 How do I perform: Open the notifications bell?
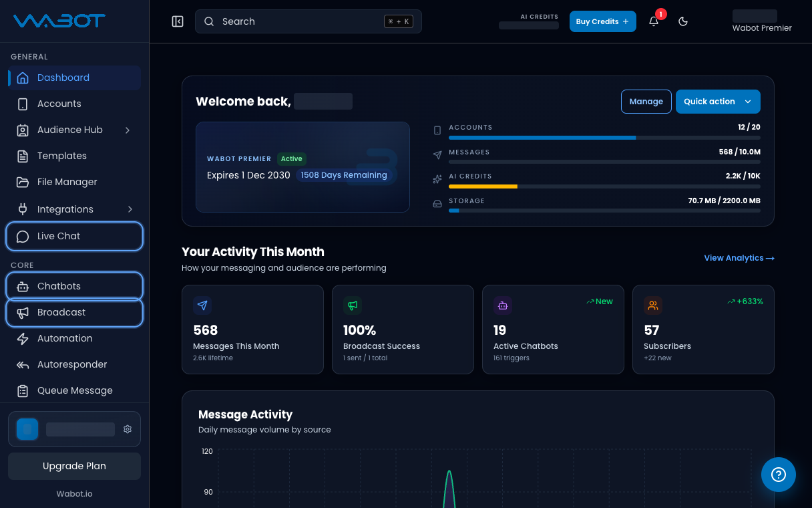pos(654,21)
